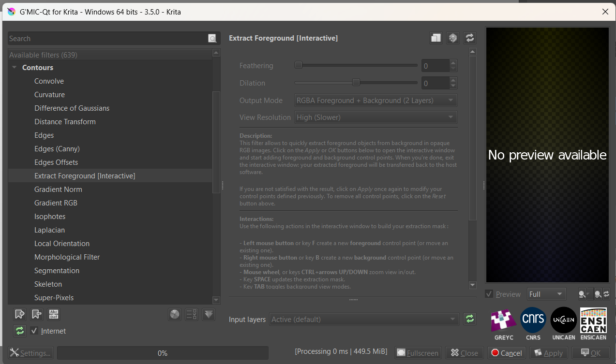Open the Settings dialog button
The height and width of the screenshot is (364, 616).
30,353
